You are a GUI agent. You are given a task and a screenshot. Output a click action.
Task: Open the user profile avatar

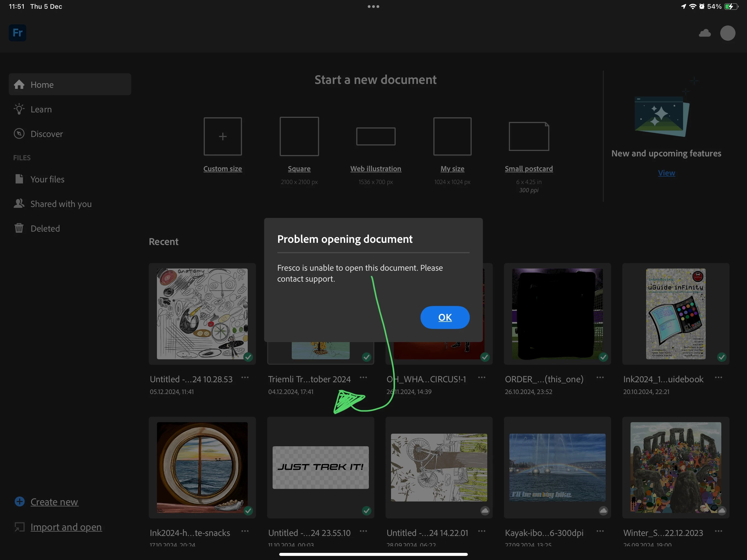pos(727,33)
